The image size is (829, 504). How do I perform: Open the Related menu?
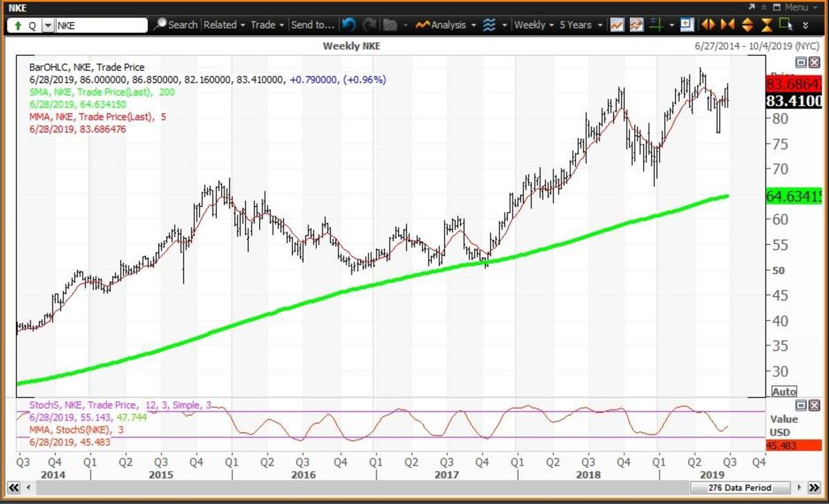click(x=224, y=25)
